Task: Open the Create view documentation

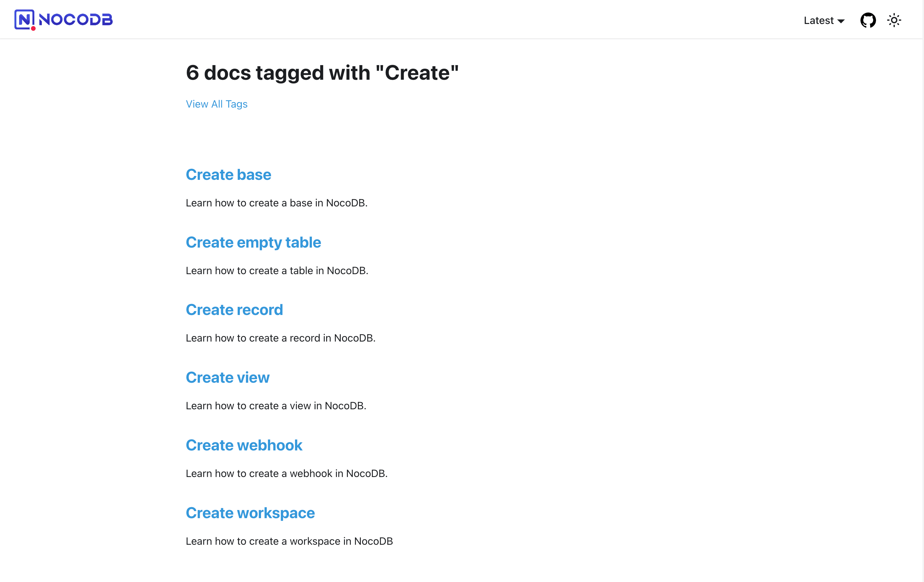Action: (228, 378)
